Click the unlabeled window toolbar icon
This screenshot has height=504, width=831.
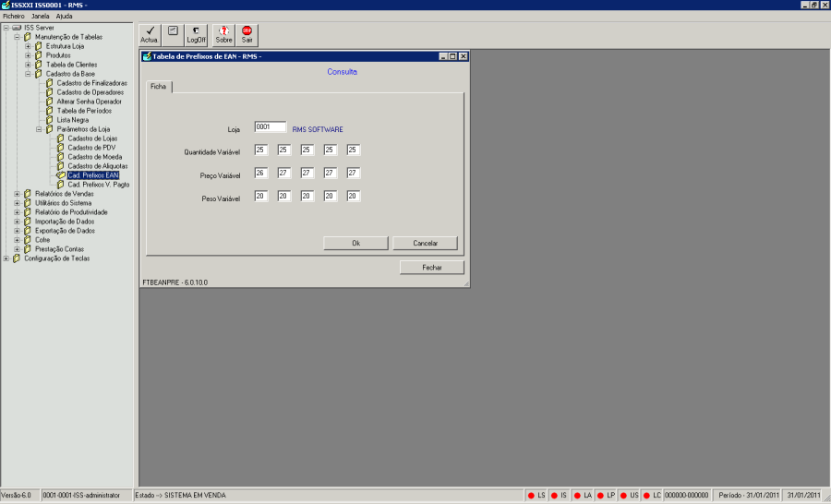(x=173, y=35)
